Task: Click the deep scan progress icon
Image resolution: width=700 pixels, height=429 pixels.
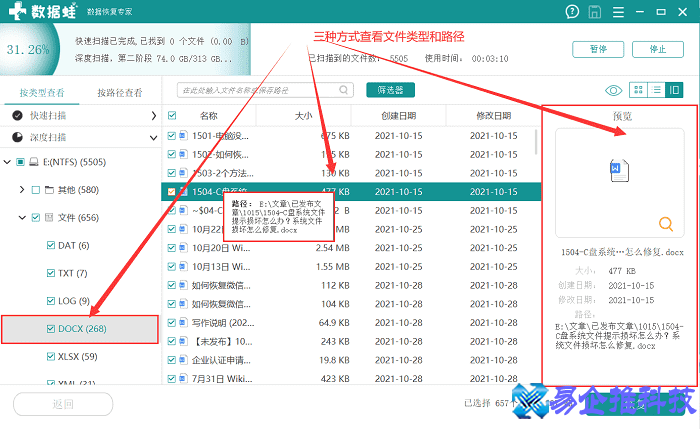Action: tap(17, 137)
